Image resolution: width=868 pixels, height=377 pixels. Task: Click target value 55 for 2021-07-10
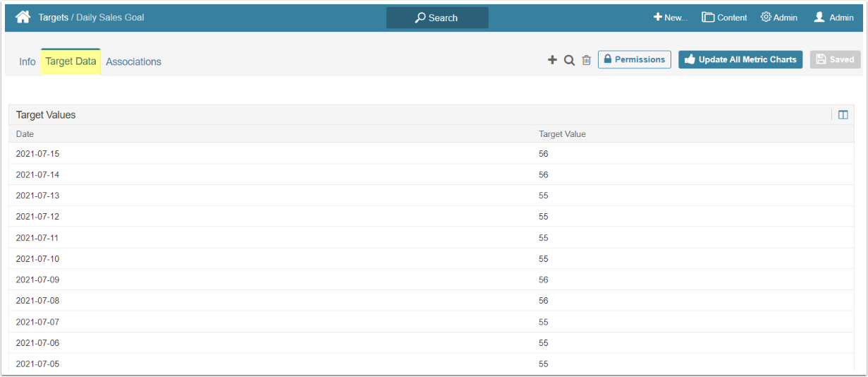click(x=544, y=259)
